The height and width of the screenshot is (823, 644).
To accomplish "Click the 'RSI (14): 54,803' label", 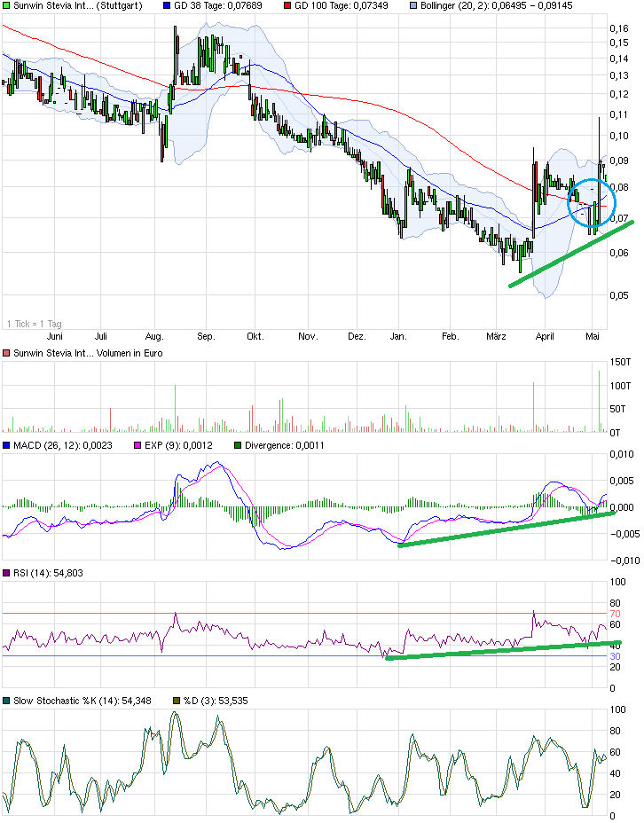I will (48, 573).
